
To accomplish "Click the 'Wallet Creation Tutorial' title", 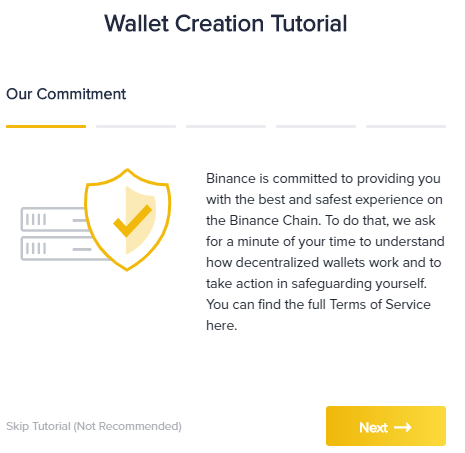I will coord(226,23).
